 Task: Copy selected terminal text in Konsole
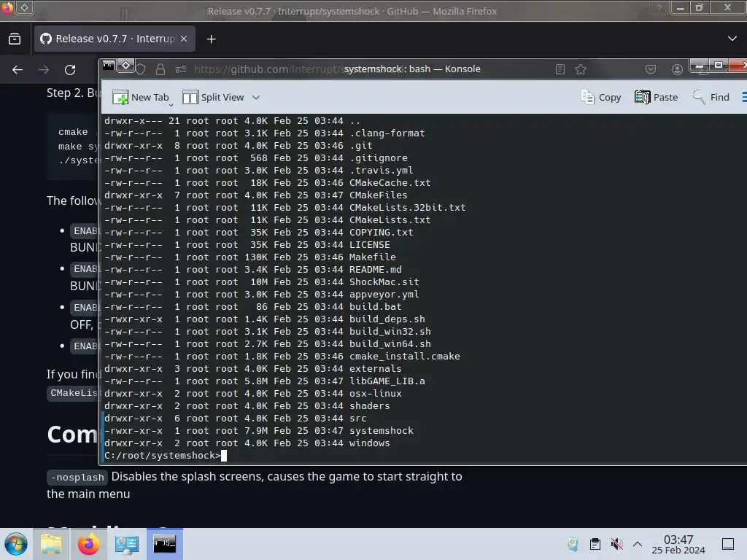(601, 97)
